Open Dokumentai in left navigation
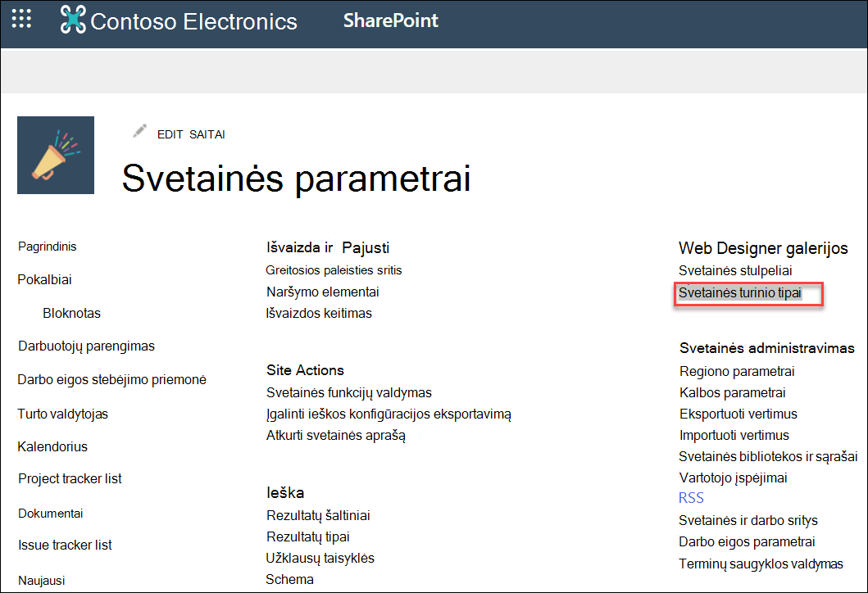Viewport: 868px width, 593px height. click(50, 514)
